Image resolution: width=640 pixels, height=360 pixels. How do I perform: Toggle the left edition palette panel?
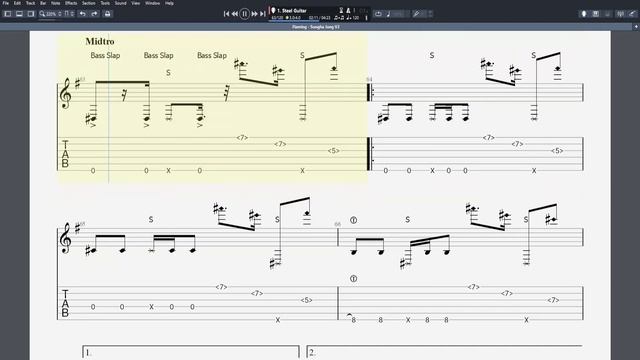tap(8, 14)
